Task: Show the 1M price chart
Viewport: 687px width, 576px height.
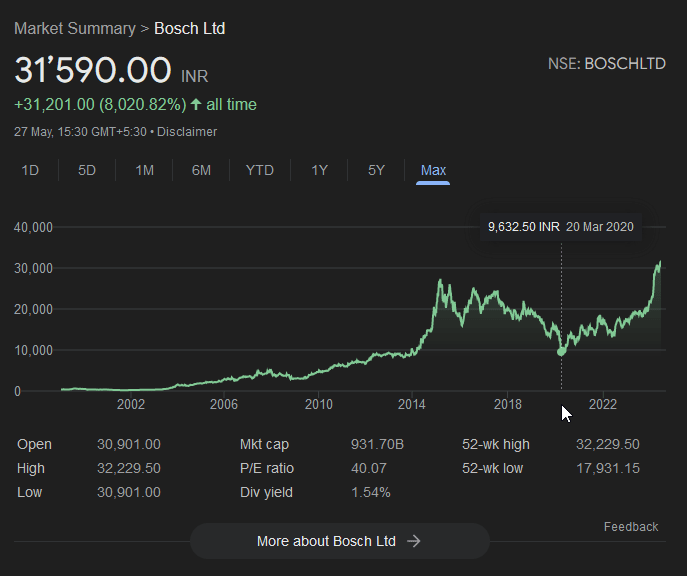Action: click(144, 170)
